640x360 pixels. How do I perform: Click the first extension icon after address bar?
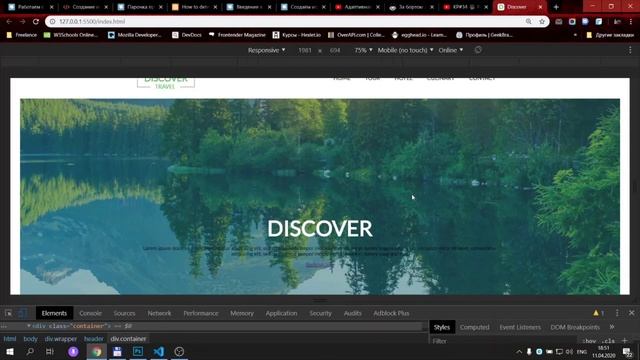coord(558,21)
